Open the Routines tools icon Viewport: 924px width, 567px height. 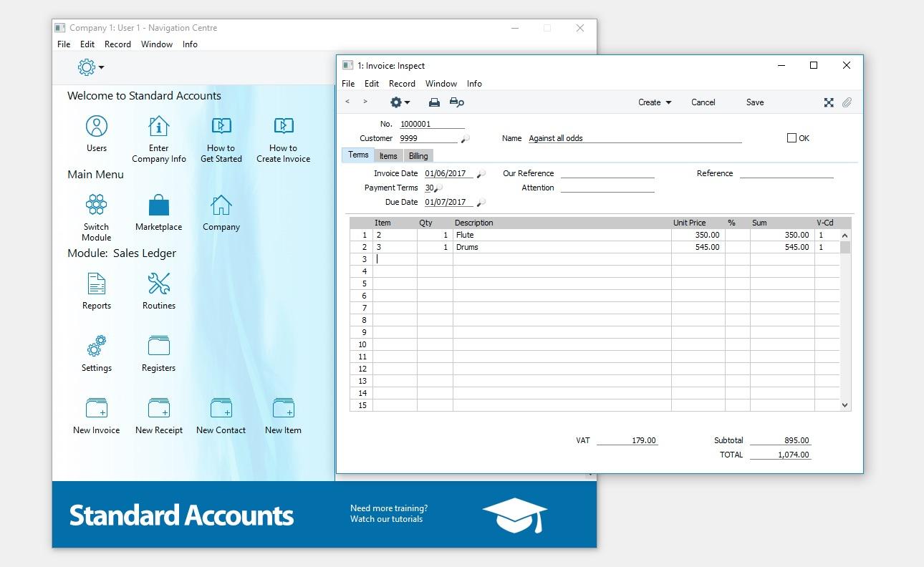pos(159,284)
